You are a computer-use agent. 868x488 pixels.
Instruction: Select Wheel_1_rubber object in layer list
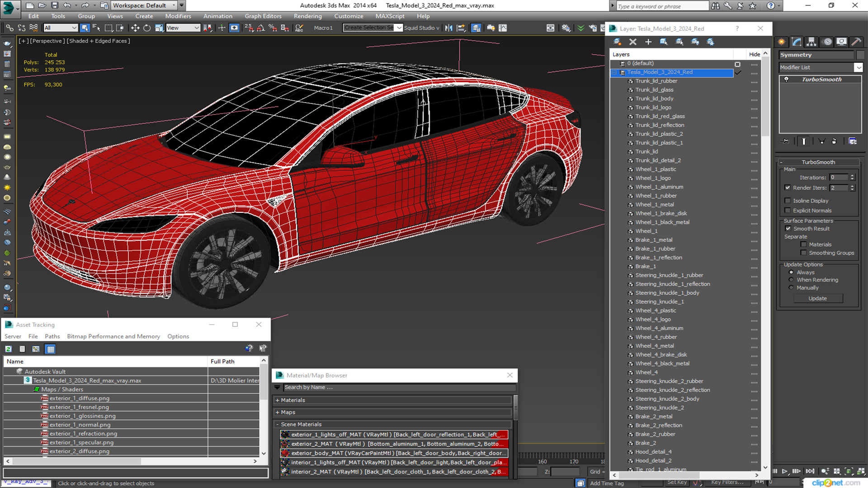click(x=656, y=196)
